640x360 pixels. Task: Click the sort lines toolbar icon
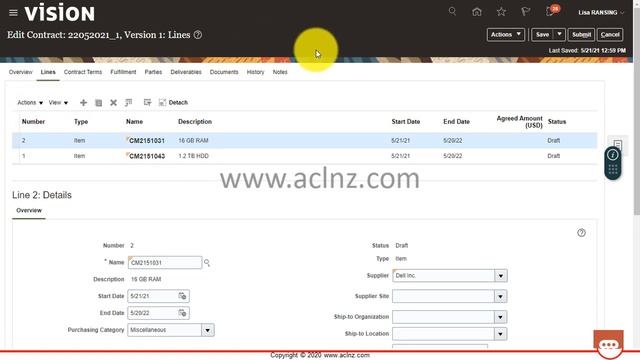point(129,102)
